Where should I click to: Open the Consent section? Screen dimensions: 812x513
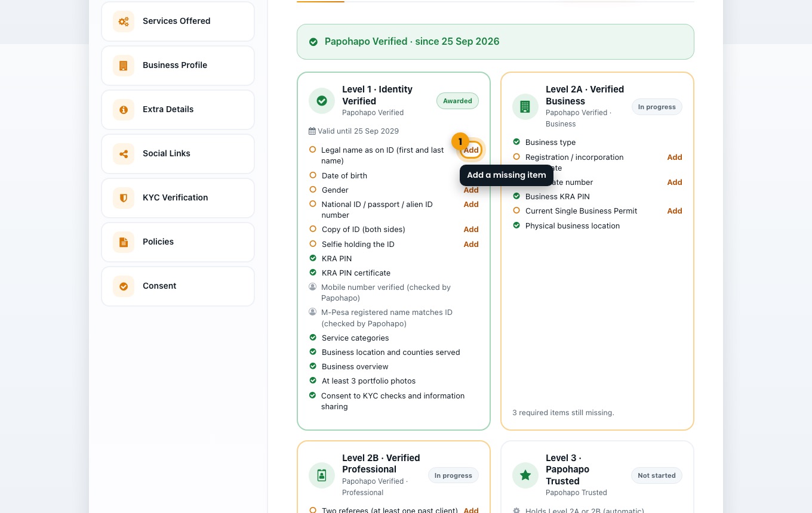coord(178,286)
